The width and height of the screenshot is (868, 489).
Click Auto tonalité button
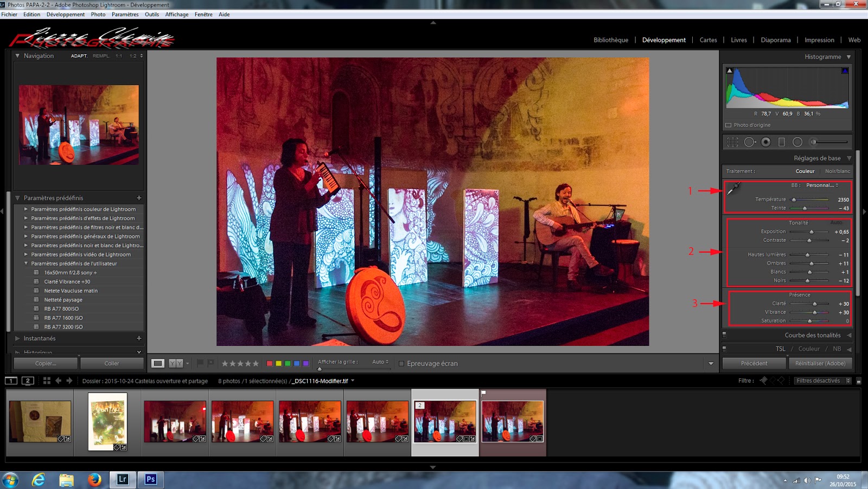point(836,223)
